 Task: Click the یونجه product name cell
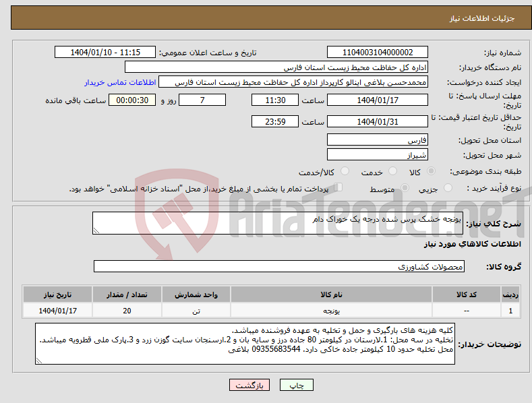click(331, 311)
